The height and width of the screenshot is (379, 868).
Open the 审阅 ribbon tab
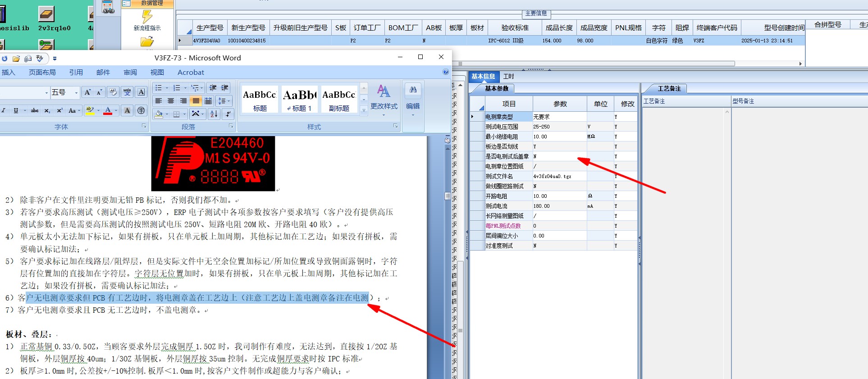pyautogui.click(x=130, y=72)
